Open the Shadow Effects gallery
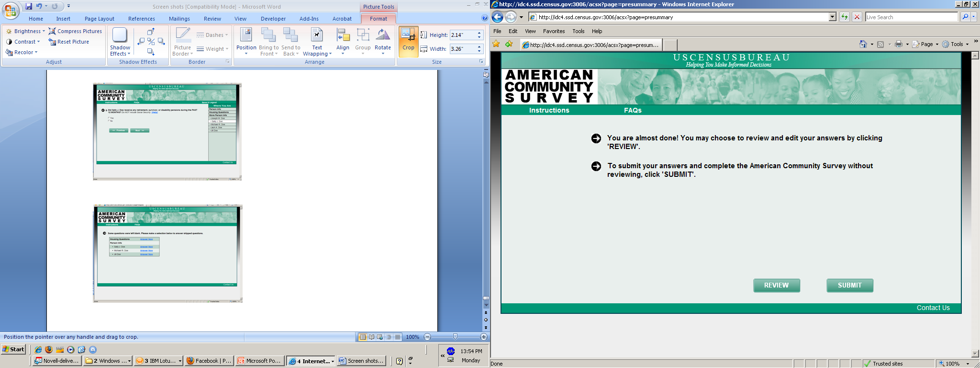 120,42
